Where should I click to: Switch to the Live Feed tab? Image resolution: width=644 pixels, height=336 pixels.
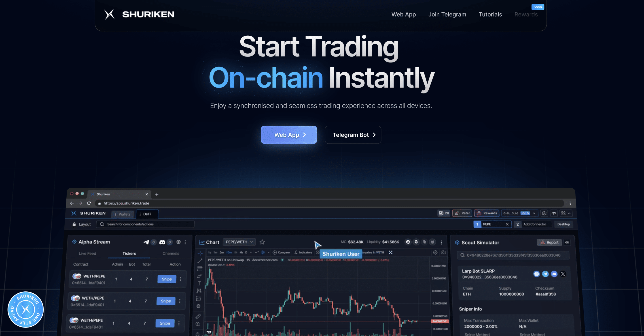click(x=87, y=253)
